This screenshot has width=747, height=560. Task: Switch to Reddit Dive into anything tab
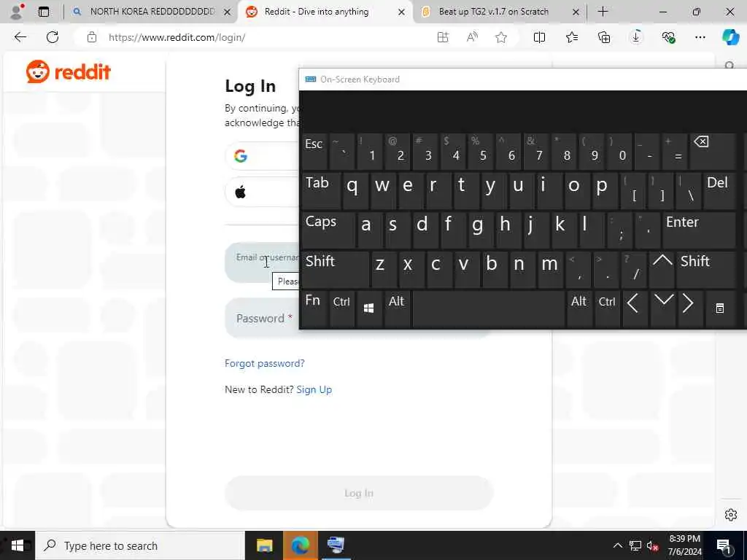325,12
